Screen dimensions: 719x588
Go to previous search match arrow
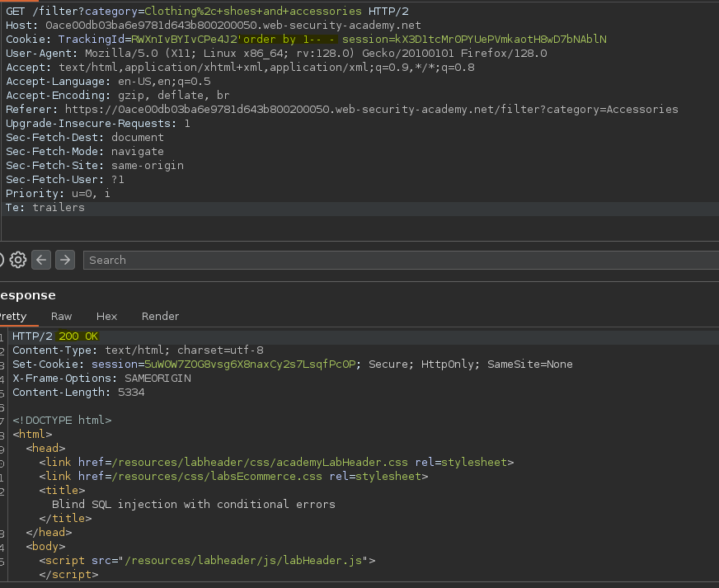pyautogui.click(x=41, y=260)
